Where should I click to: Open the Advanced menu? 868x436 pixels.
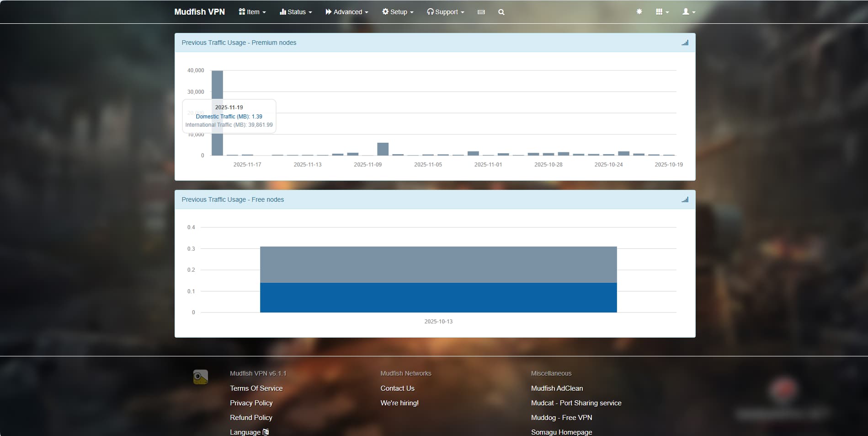[346, 12]
